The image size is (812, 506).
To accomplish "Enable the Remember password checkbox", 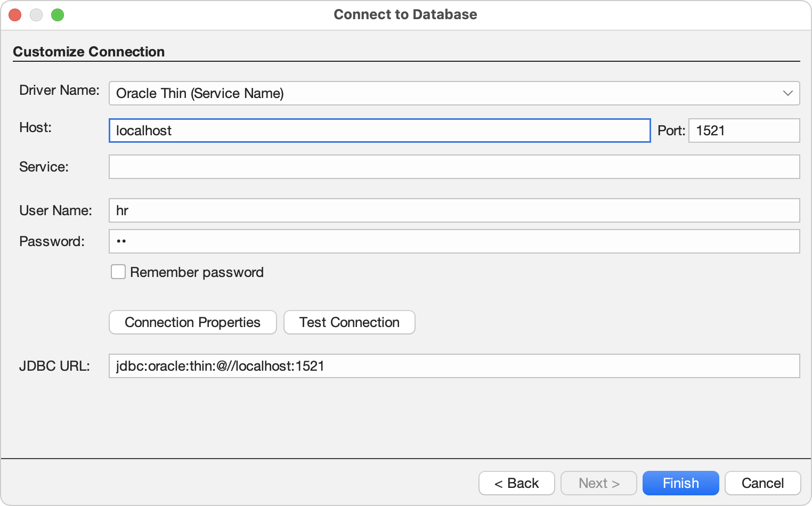I will tap(118, 272).
